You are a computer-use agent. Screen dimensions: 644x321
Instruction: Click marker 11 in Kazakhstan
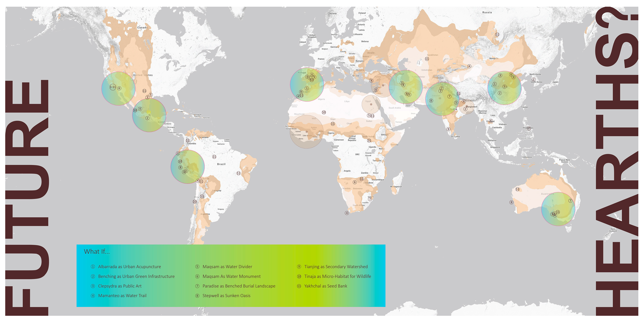427,59
